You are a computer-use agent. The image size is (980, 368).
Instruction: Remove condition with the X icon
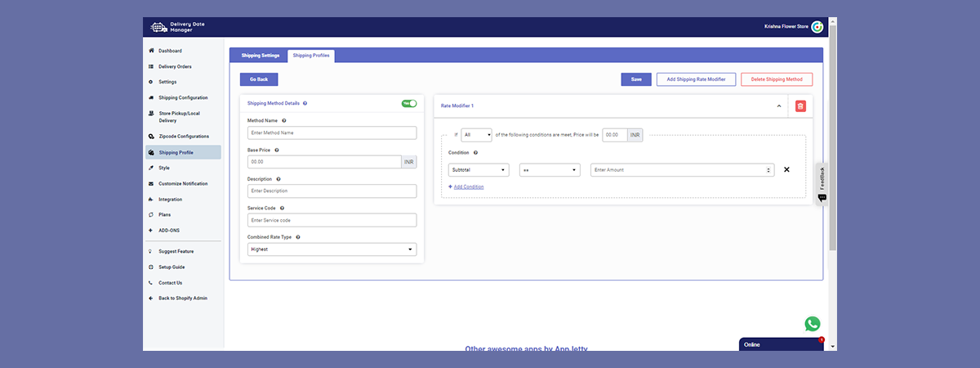coord(786,170)
